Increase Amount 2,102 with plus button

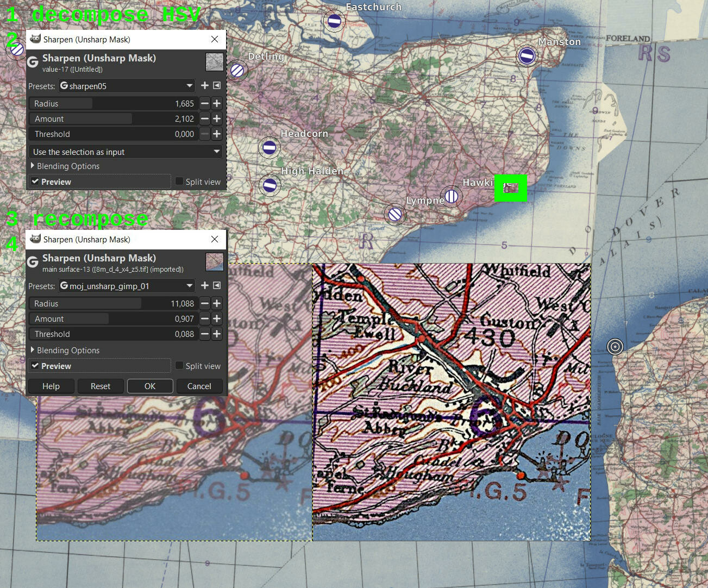pyautogui.click(x=217, y=118)
